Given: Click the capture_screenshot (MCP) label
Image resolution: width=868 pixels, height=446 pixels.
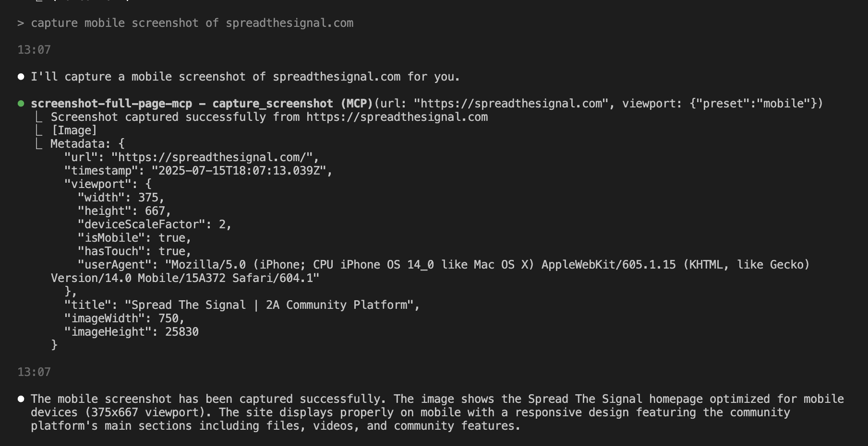Looking at the screenshot, I should (292, 104).
